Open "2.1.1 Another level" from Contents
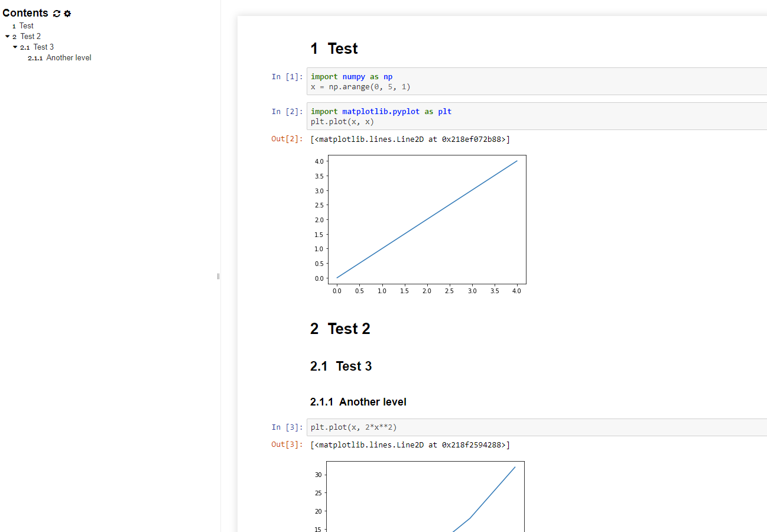 (69, 57)
